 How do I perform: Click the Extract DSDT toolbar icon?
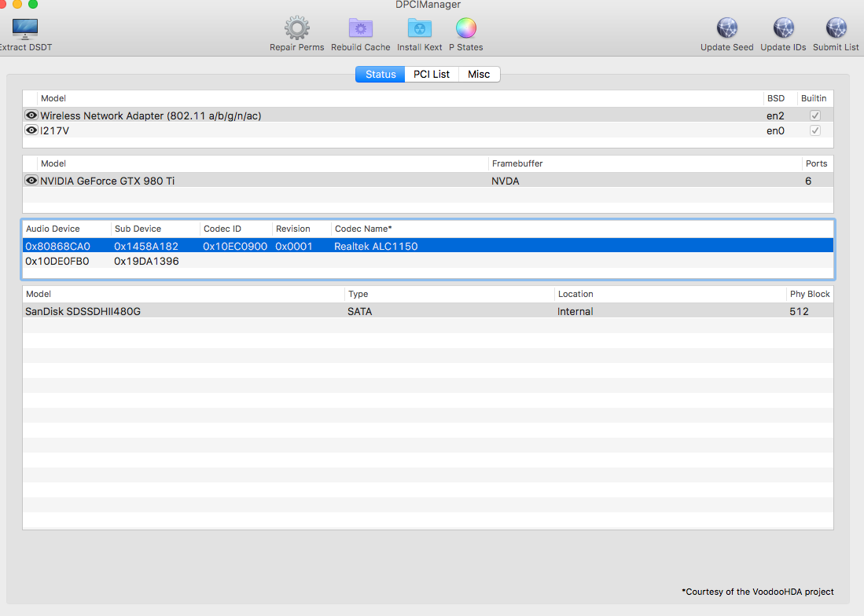point(25,30)
